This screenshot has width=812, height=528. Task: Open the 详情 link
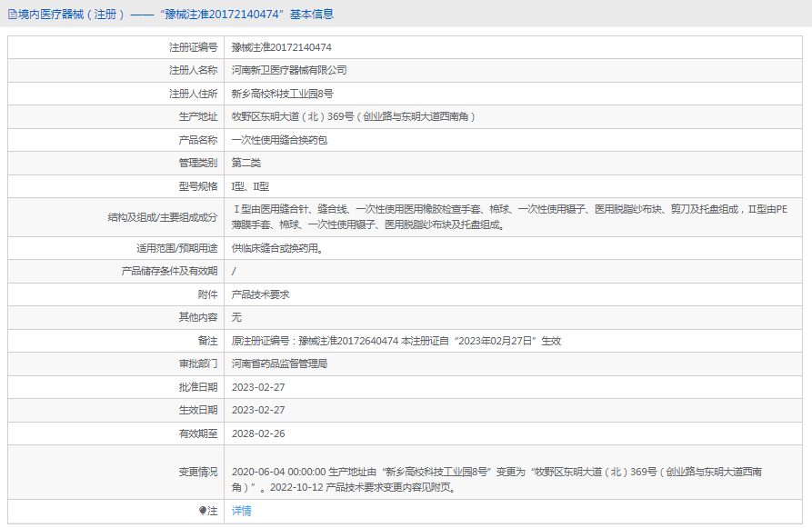pos(241,511)
